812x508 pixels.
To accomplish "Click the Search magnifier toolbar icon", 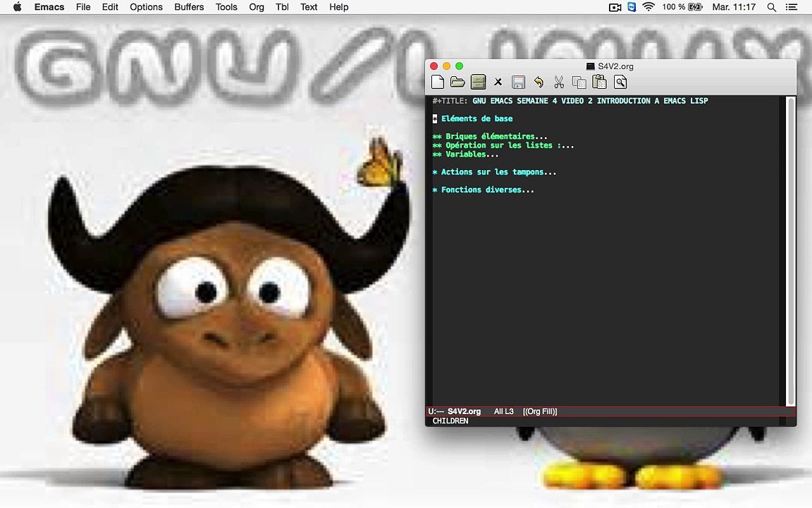I will point(620,82).
